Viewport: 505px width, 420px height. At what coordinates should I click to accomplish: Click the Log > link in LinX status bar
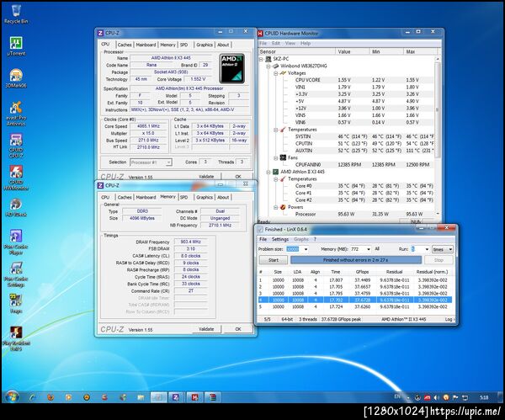pos(450,319)
